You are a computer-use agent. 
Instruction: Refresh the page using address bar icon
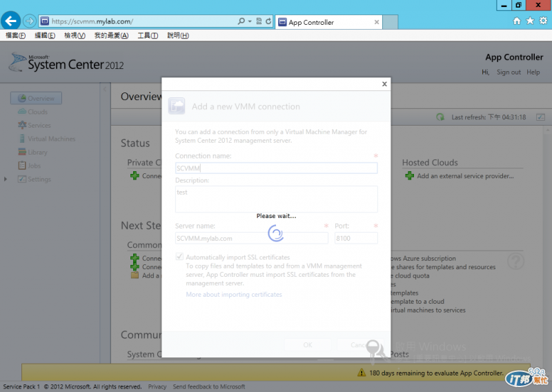268,21
